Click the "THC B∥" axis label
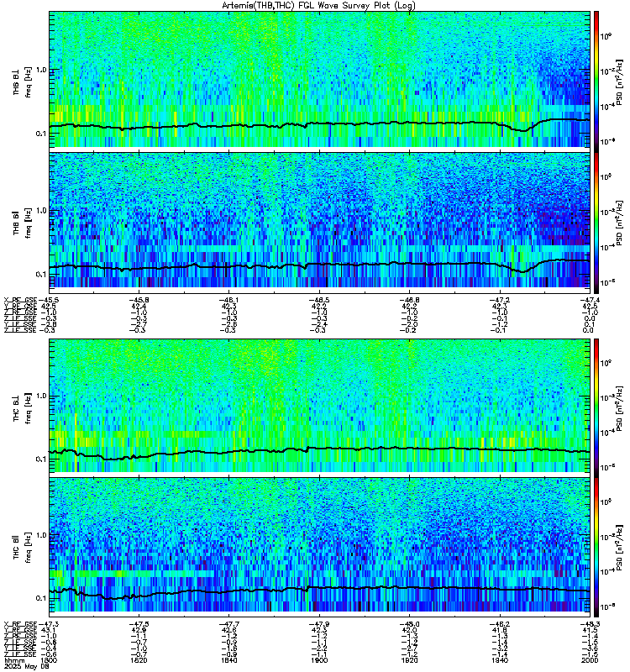630x672 pixels. pos(16,547)
